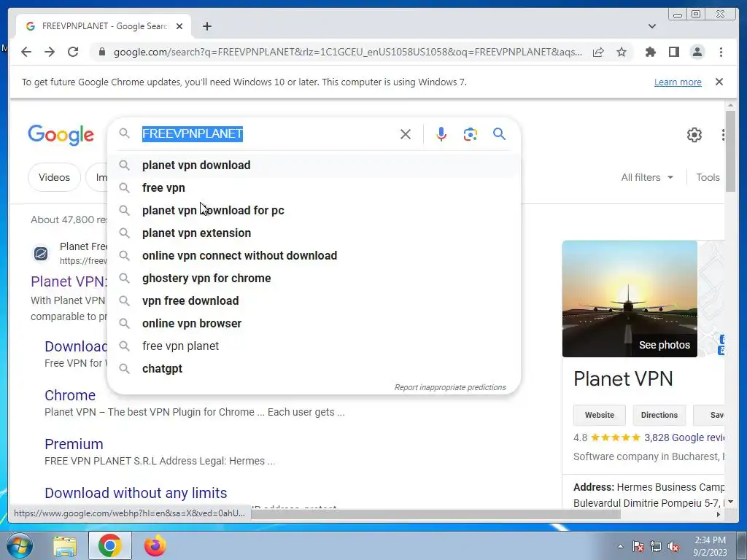Choose suggestion free vpn planet
747x560 pixels.
314,346
